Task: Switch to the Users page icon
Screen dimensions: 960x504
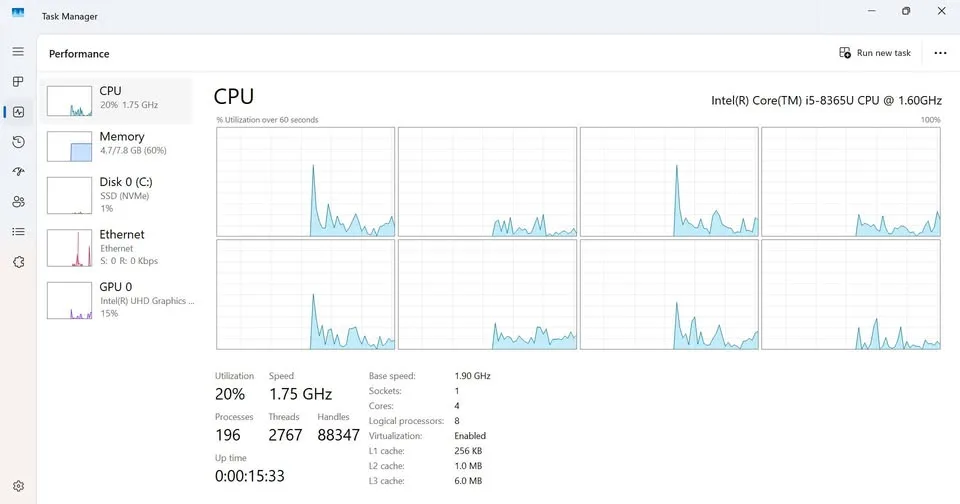Action: [x=18, y=202]
